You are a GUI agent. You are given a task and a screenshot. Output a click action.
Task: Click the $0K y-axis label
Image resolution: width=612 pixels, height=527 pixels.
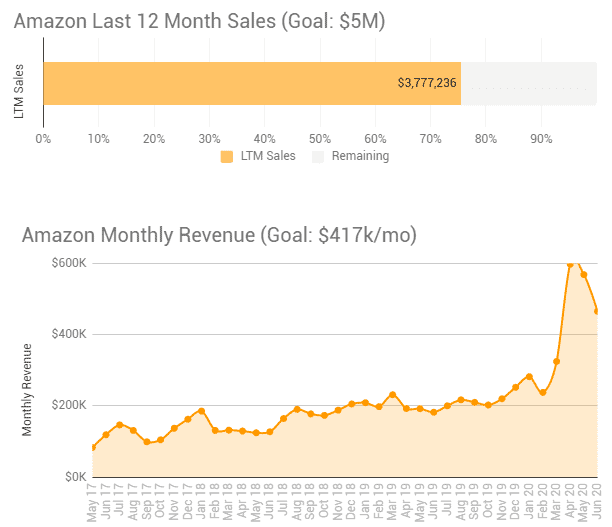[75, 477]
